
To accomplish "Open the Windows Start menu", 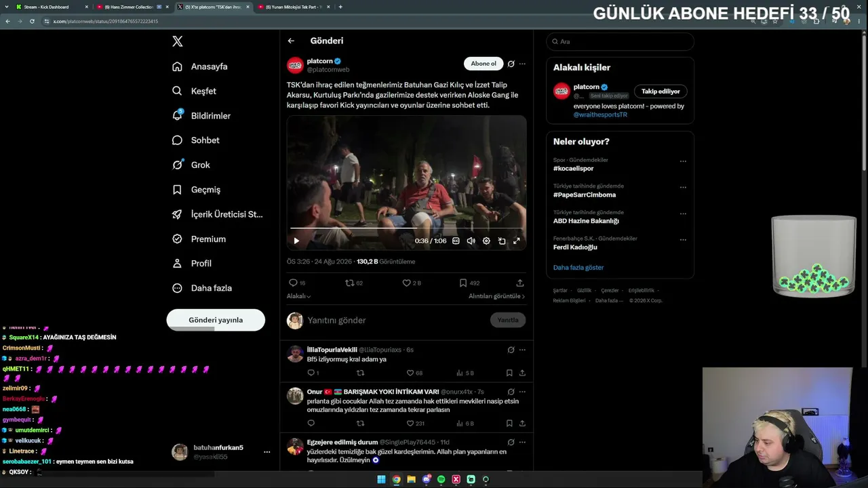I will pos(382,479).
